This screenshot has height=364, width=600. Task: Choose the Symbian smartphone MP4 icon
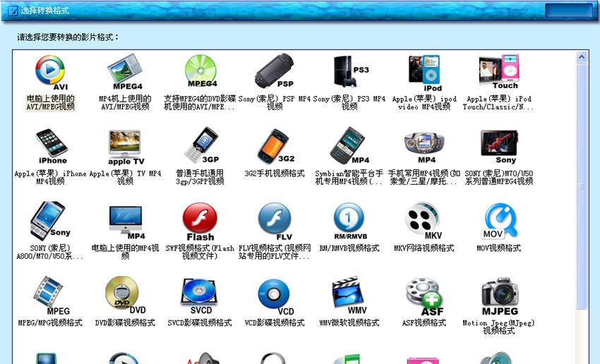349,146
